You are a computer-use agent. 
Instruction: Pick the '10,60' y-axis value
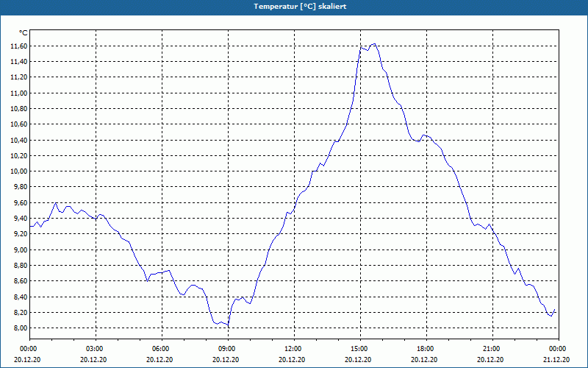pos(19,124)
